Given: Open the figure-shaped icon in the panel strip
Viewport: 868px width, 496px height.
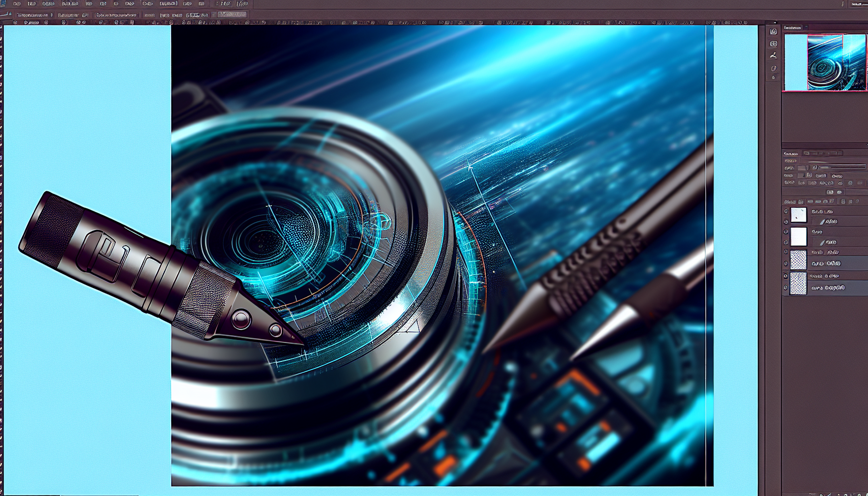Looking at the screenshot, I should 774,56.
